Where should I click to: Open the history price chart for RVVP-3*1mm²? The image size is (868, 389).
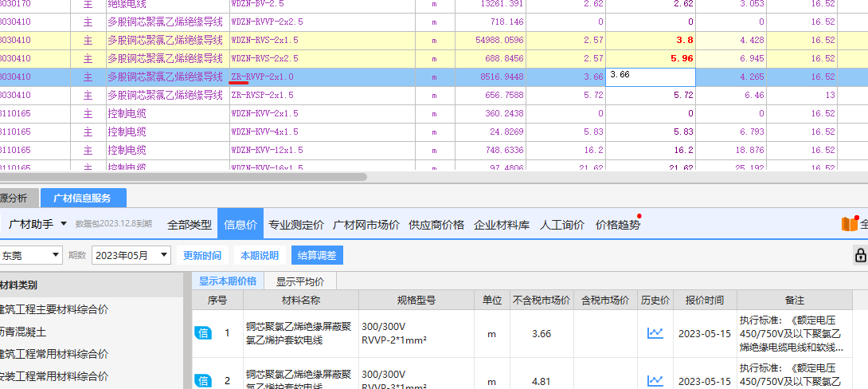coord(655,381)
